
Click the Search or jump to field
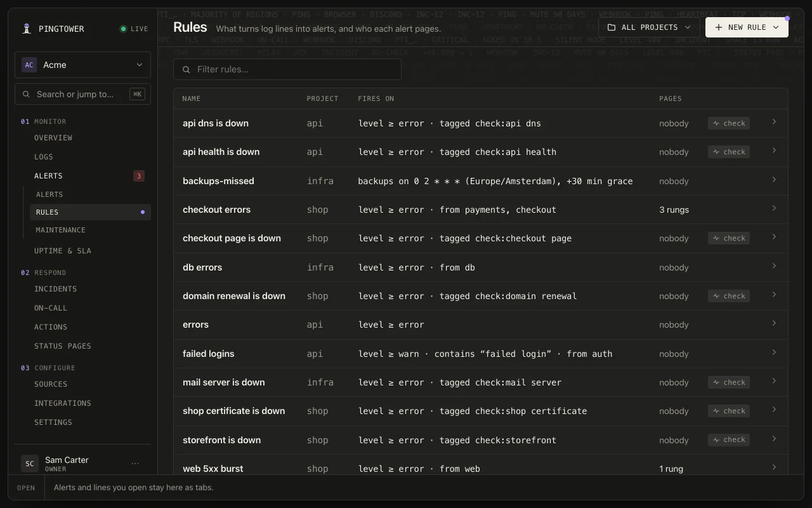[82, 94]
